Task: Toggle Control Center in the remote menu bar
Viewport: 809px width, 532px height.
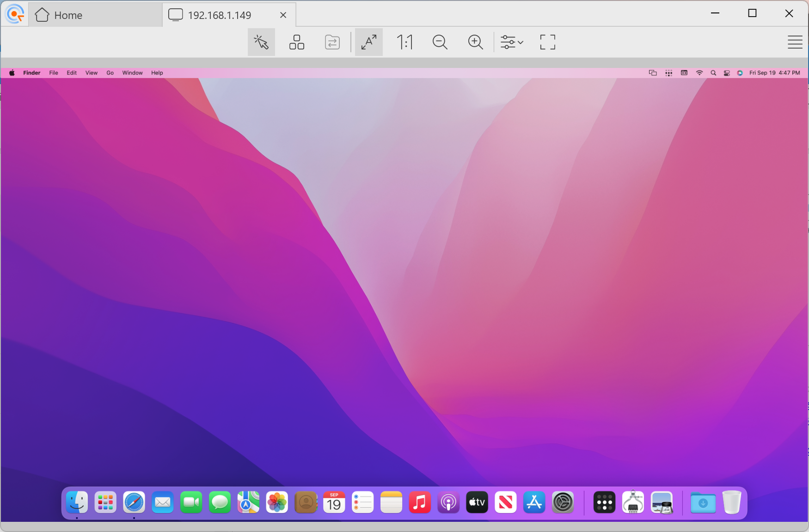Action: point(727,73)
